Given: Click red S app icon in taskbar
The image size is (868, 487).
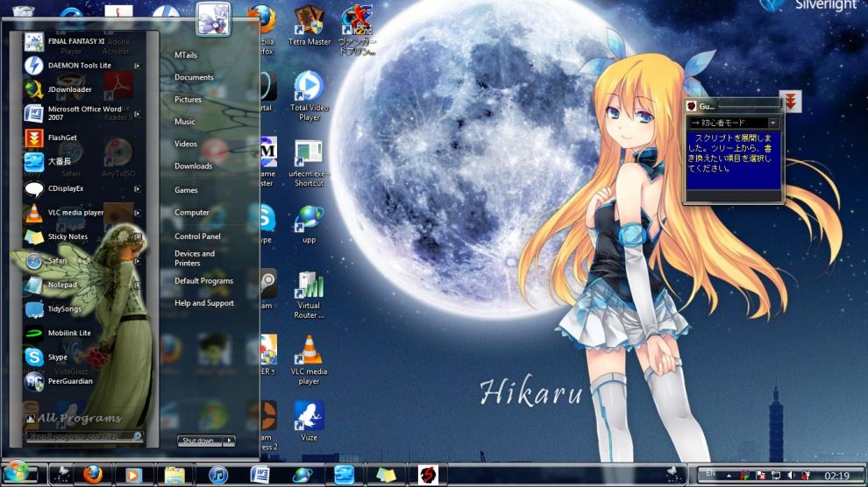Looking at the screenshot, I should pyautogui.click(x=428, y=474).
